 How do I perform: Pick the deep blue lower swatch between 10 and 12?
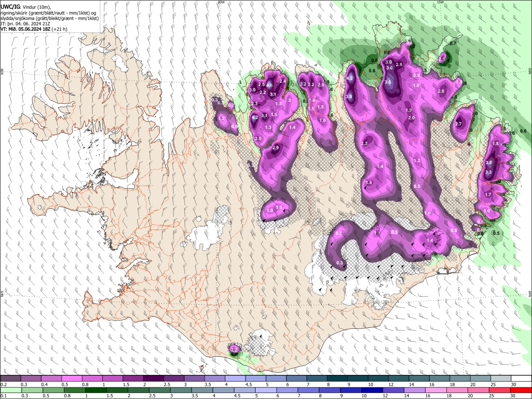pos(372,390)
